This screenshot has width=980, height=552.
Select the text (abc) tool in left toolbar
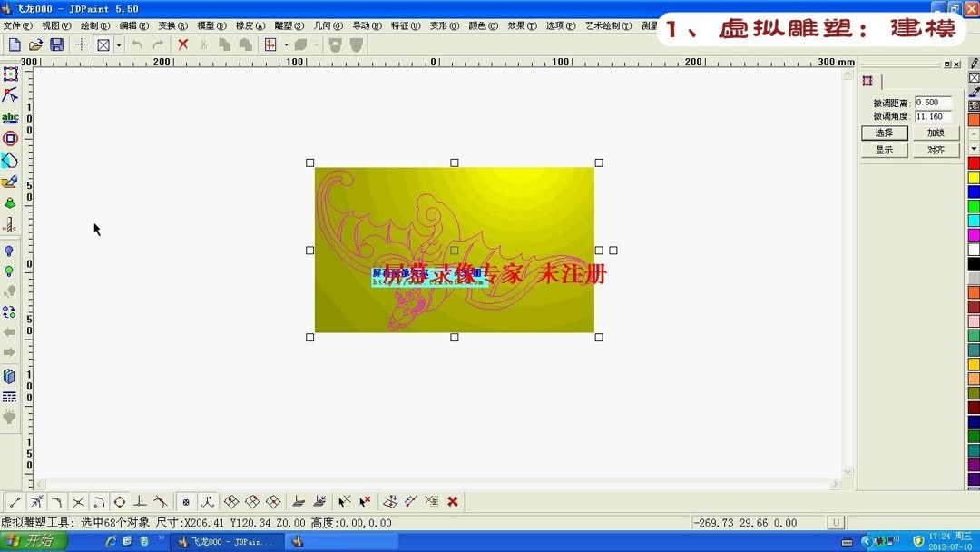[x=11, y=116]
